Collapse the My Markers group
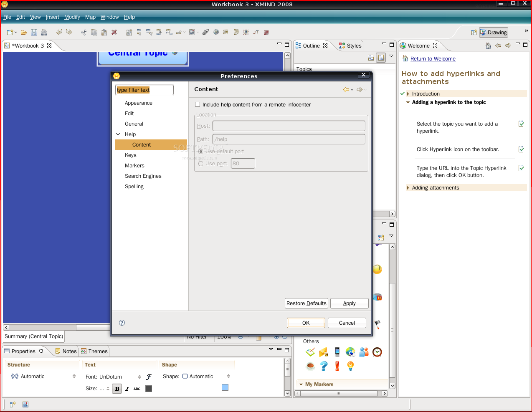Image resolution: width=532 pixels, height=412 pixels. pyautogui.click(x=301, y=384)
